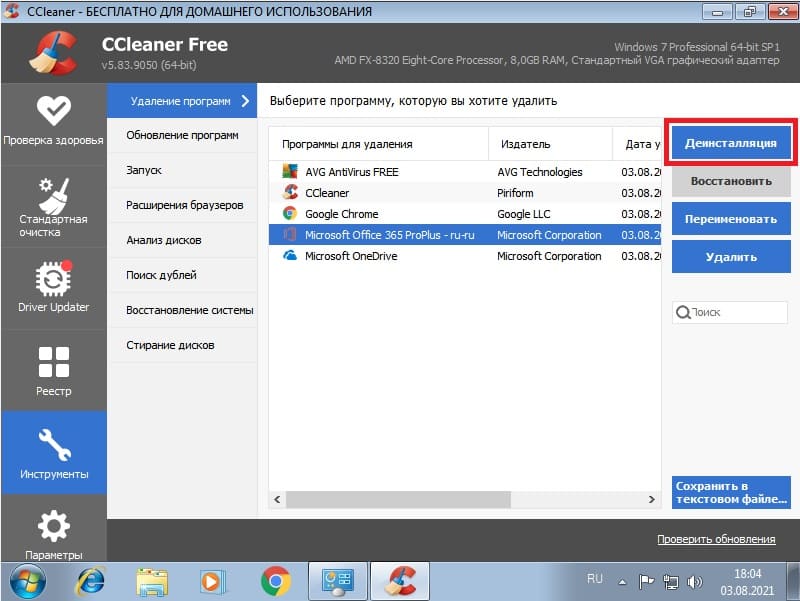Click the network tray icon
The image size is (800, 601).
tap(670, 582)
